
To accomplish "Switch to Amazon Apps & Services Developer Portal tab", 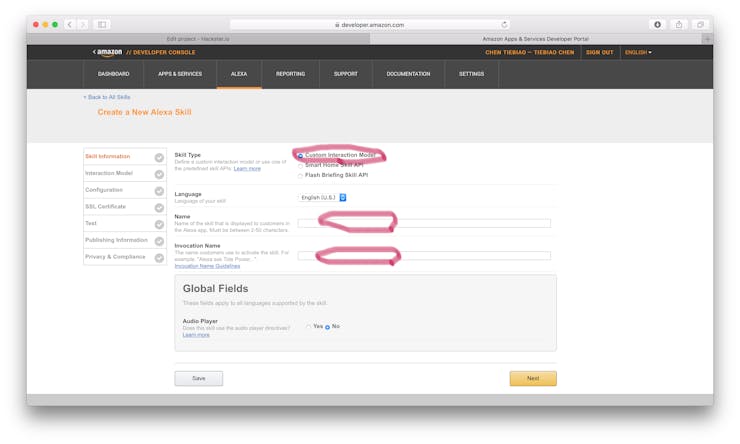I will point(536,39).
